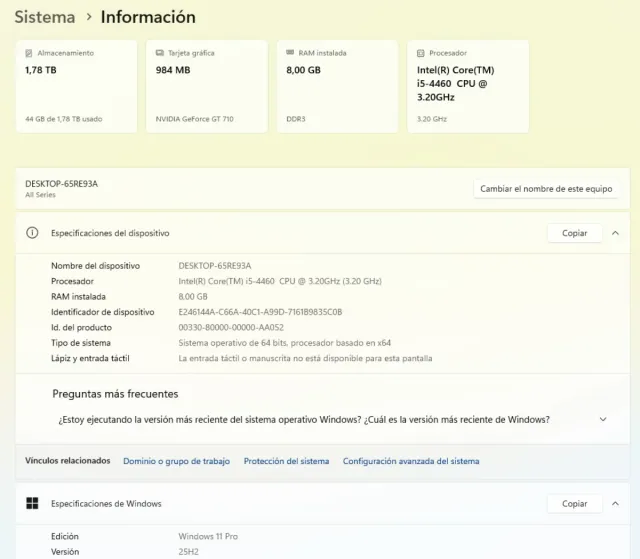This screenshot has width=640, height=559.
Task: Go back to Sistema via breadcrumb
Action: 44,17
